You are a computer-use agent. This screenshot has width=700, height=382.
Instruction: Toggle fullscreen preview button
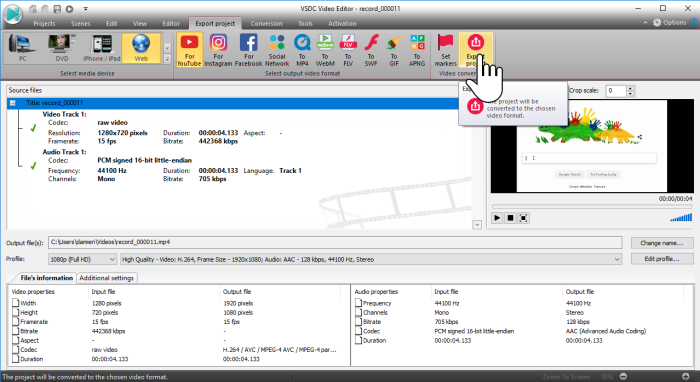tap(524, 218)
